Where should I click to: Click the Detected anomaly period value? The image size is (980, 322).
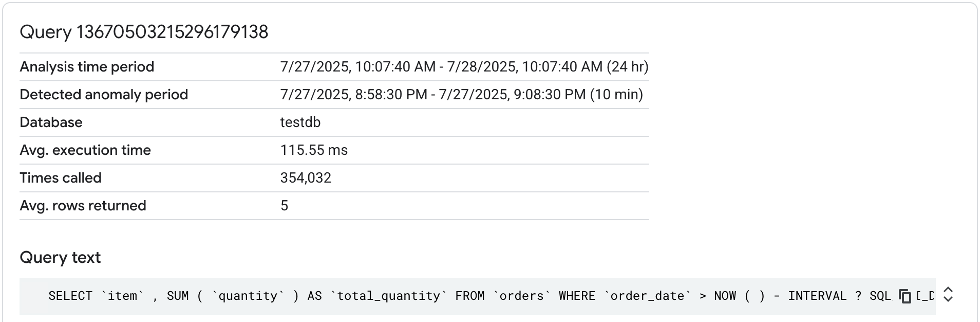[461, 94]
